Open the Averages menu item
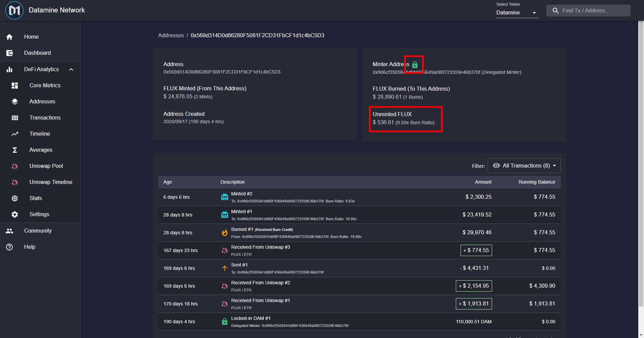Image resolution: width=644 pixels, height=338 pixels. click(40, 150)
